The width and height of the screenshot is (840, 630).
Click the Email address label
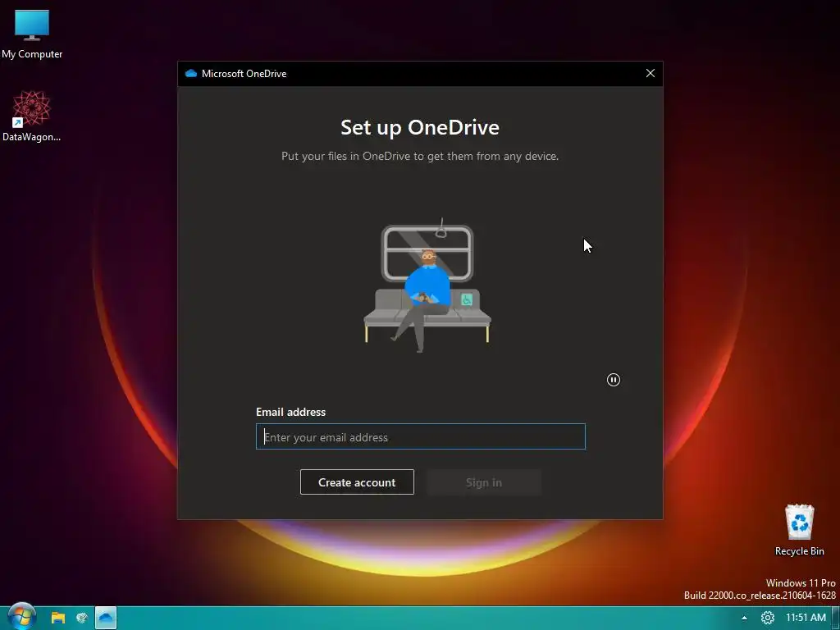(x=291, y=412)
